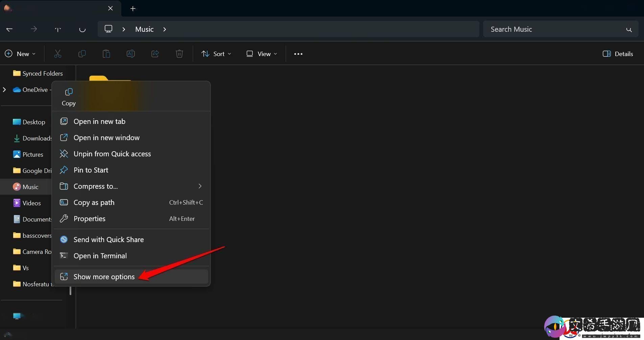Open Synced Folders in sidebar

coord(38,74)
